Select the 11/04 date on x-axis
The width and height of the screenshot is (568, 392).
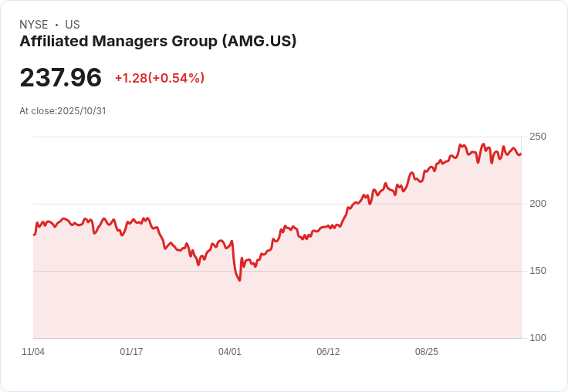[x=33, y=352]
